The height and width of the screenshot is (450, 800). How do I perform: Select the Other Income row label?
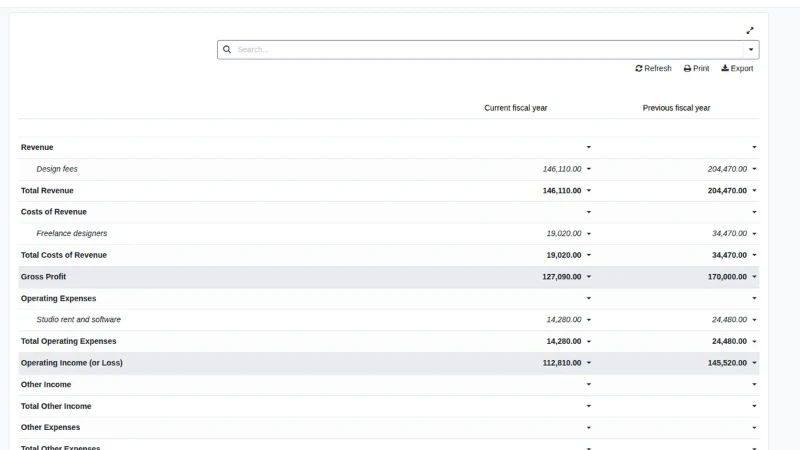pyautogui.click(x=46, y=385)
